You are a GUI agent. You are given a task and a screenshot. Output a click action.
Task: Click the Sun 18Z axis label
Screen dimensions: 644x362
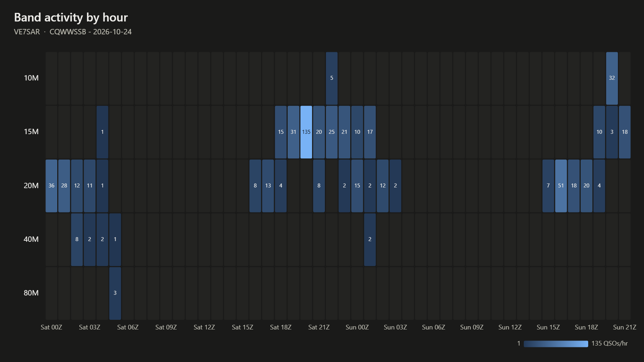586,327
